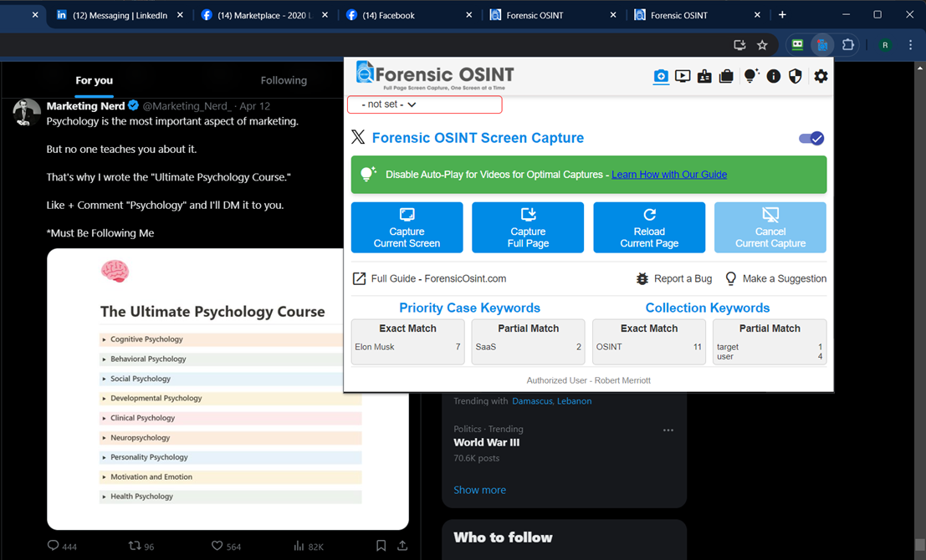Click Reload Current Page button

pos(649,228)
